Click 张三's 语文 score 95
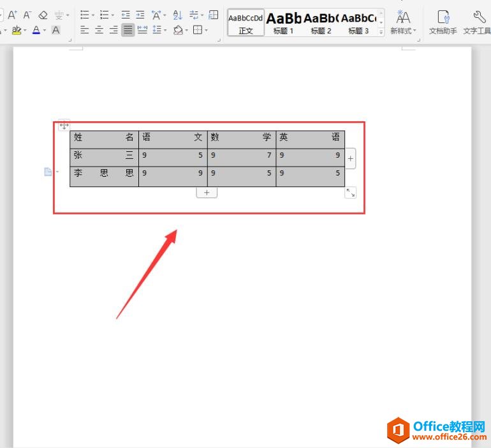The image size is (491, 448). tap(173, 158)
